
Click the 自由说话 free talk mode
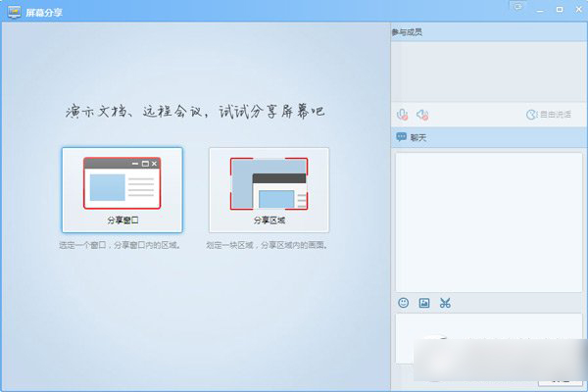pyautogui.click(x=549, y=115)
